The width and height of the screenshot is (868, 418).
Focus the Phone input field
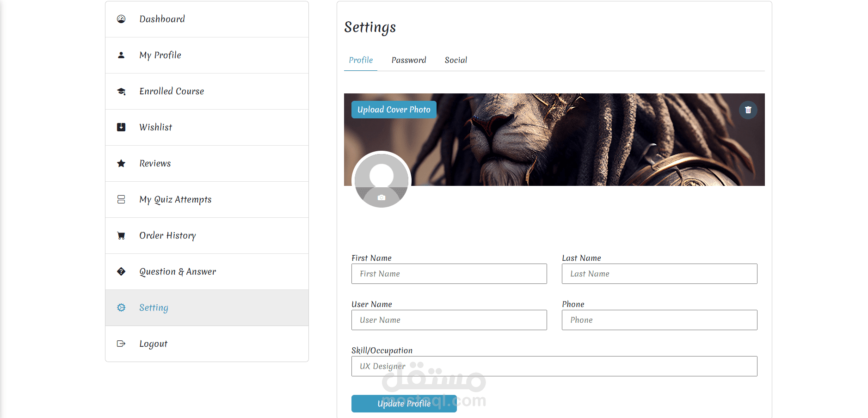659,320
